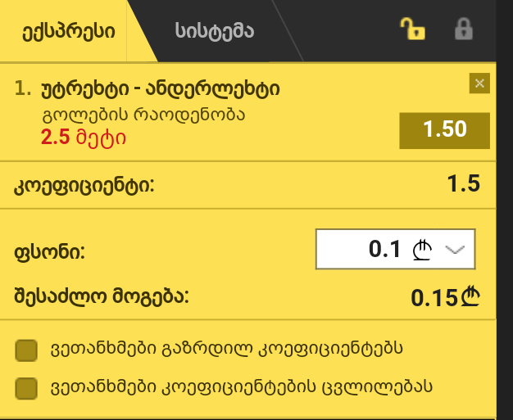The image size is (513, 420).
Task: Click the გოლების რაოდენობა market label
Action: (143, 115)
